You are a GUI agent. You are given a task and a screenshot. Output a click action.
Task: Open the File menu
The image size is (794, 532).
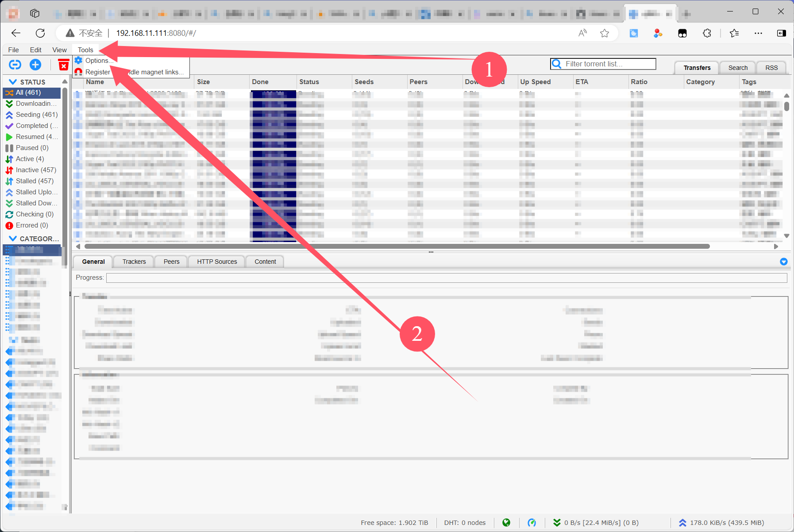click(x=13, y=50)
